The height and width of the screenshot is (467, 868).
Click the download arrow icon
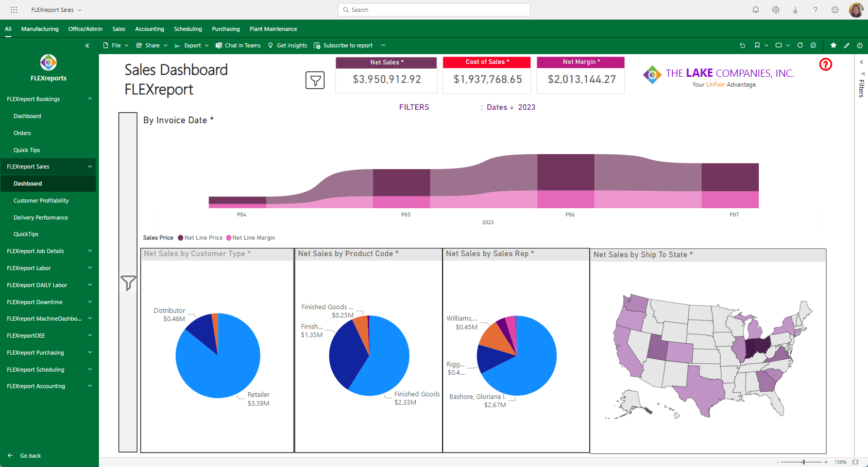click(795, 10)
